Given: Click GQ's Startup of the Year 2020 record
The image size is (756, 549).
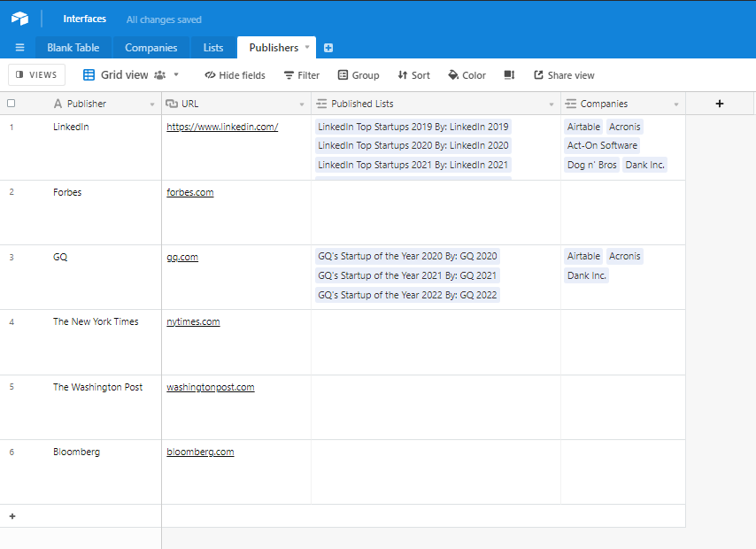Looking at the screenshot, I should coord(407,256).
